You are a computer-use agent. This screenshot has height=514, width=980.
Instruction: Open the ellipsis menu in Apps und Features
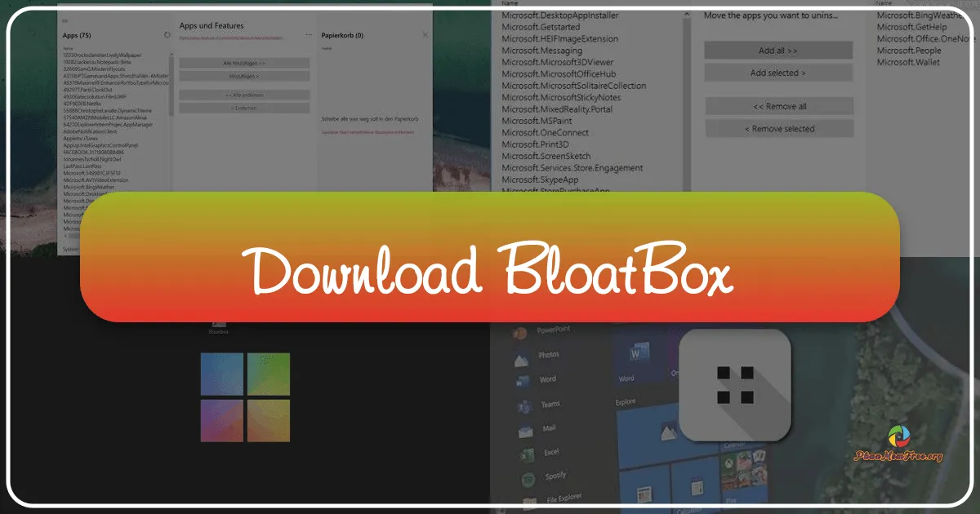pos(309,34)
